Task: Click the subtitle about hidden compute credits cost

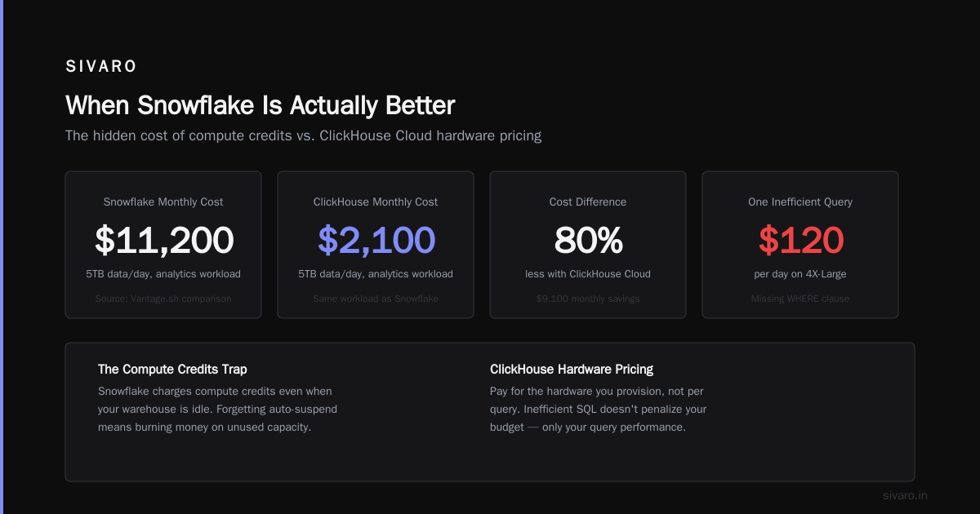Action: 303,135
